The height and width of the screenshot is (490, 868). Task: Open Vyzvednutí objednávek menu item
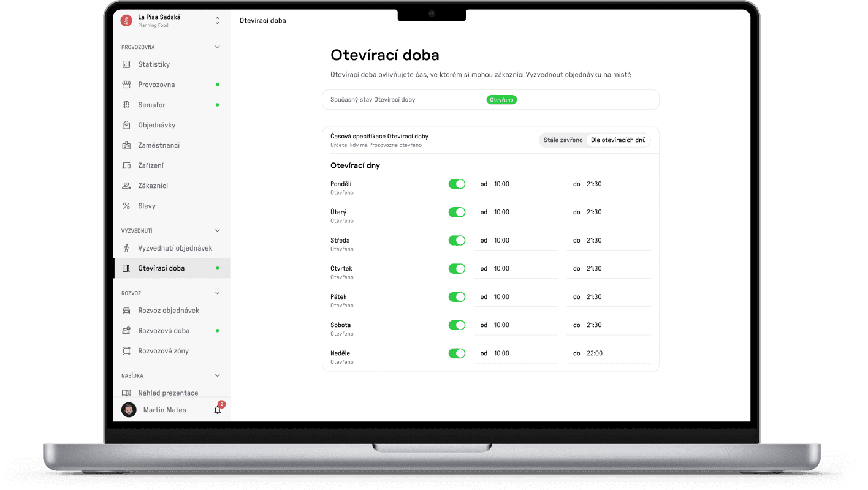[175, 248]
